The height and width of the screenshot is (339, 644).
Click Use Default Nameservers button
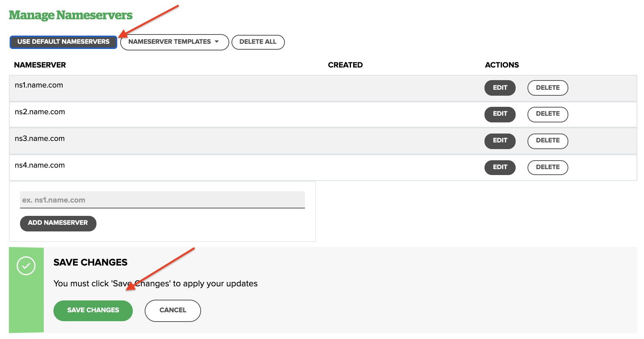(x=63, y=42)
